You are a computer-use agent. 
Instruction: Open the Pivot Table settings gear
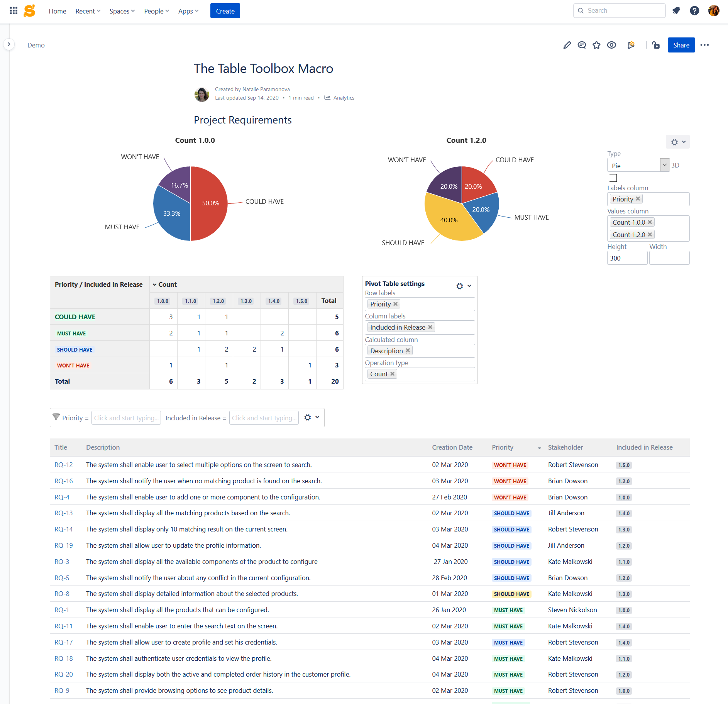pyautogui.click(x=459, y=286)
